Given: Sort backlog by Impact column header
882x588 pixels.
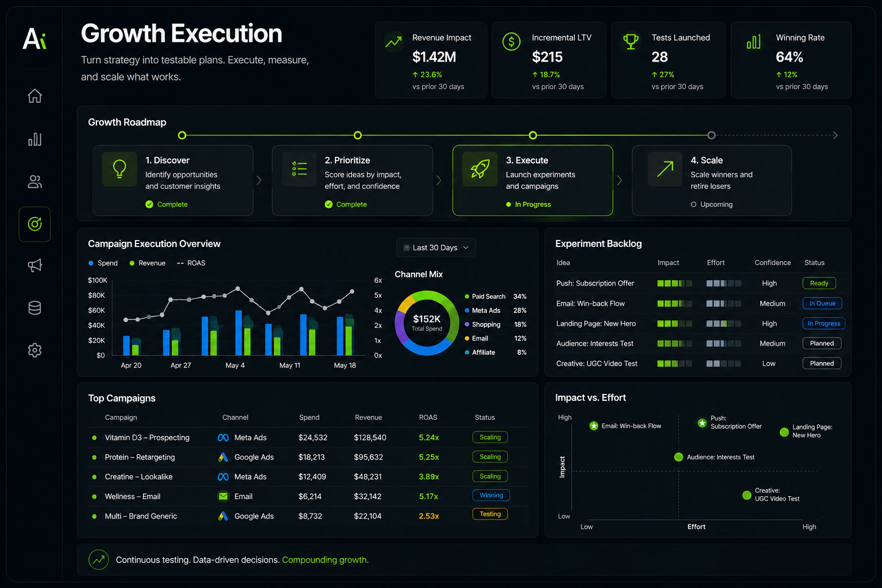Looking at the screenshot, I should pos(668,262).
